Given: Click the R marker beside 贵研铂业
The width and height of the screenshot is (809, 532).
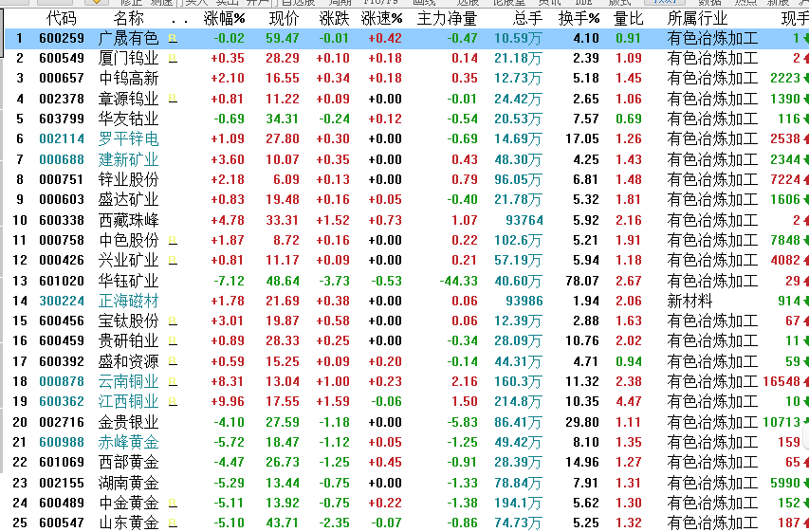Looking at the screenshot, I should pos(173,341).
